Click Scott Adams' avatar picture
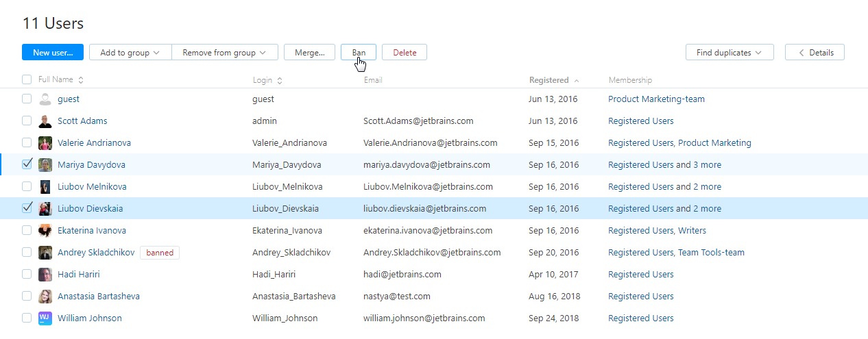Screen dimensions: 868x339 45,121
